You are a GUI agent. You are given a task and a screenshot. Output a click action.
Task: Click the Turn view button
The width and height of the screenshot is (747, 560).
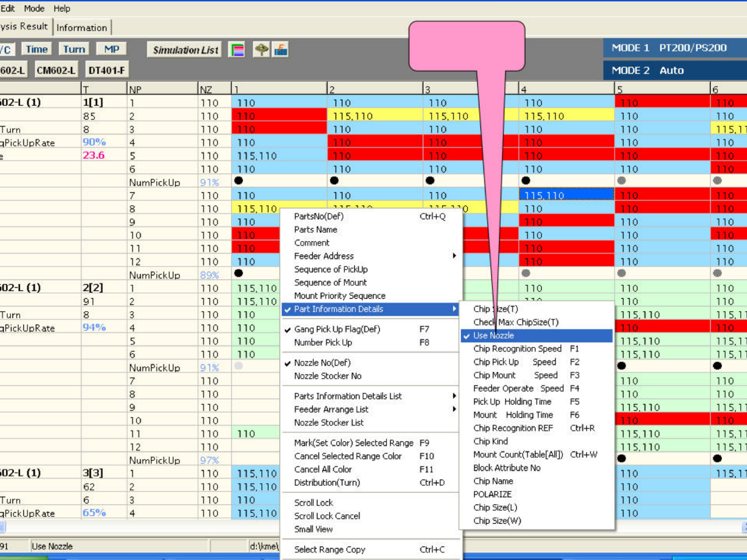click(x=74, y=49)
